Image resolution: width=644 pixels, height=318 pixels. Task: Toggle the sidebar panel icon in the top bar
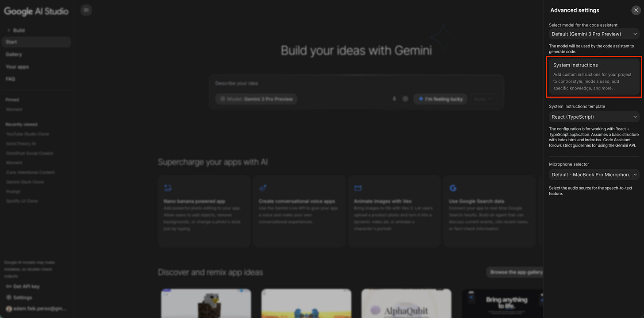[x=86, y=10]
